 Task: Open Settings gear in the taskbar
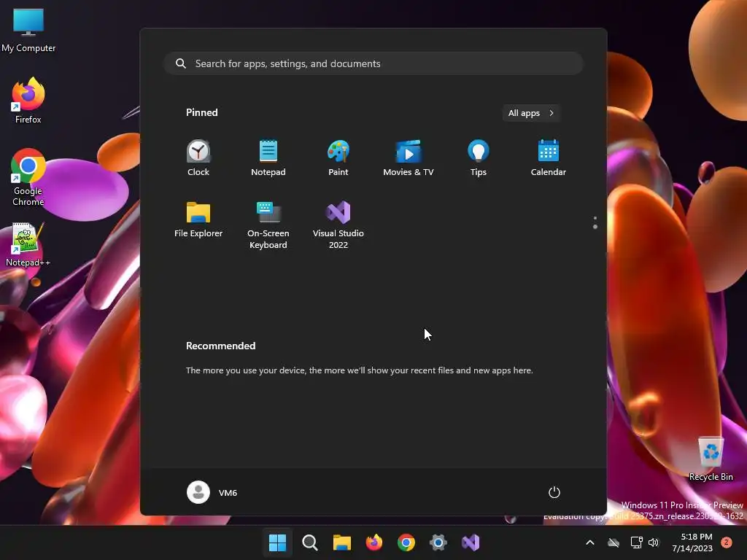(x=438, y=542)
